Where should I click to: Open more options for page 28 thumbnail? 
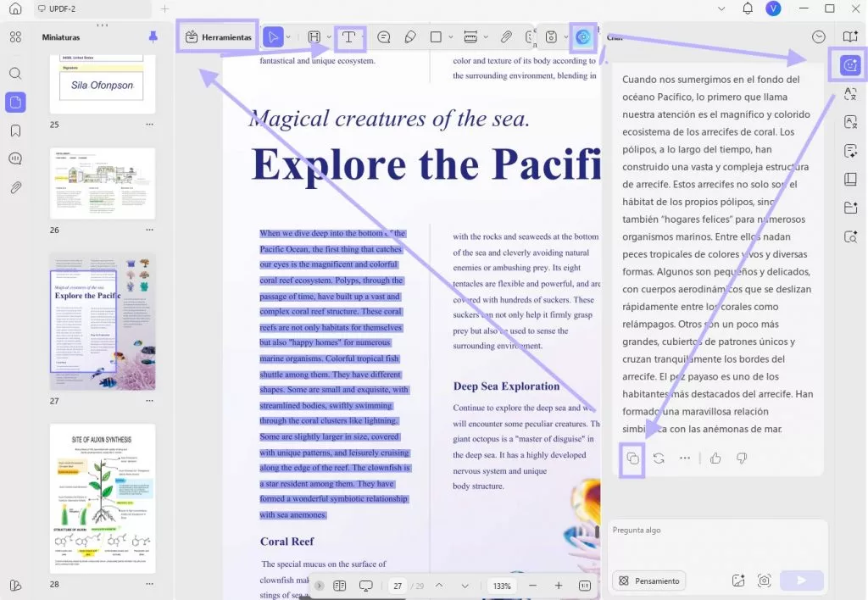click(x=149, y=584)
